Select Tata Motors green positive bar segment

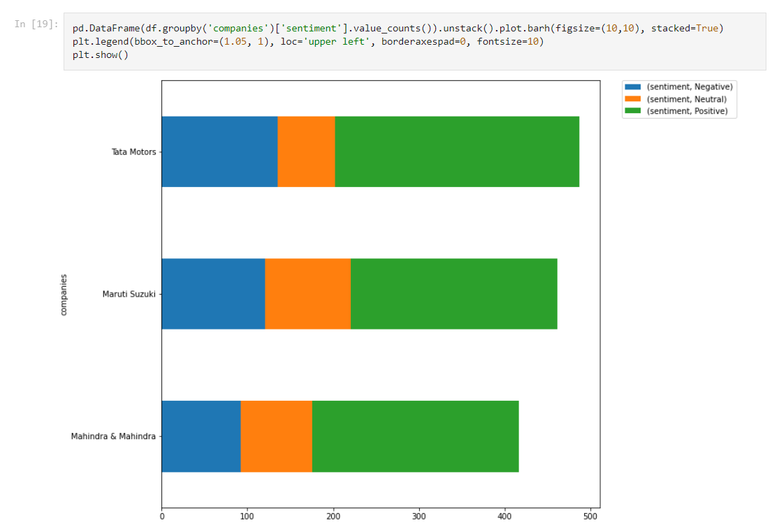[457, 152]
